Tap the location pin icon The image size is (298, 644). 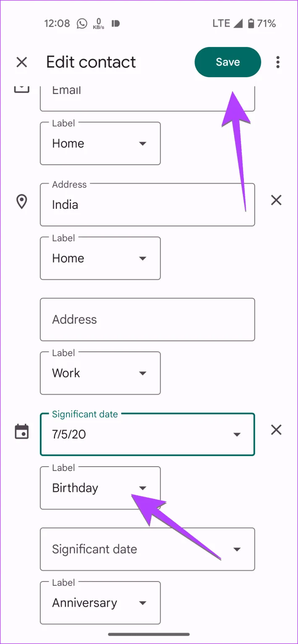(x=21, y=202)
